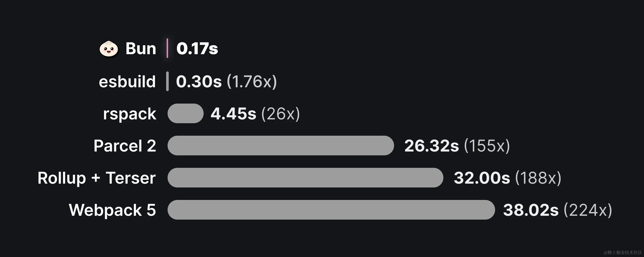Click the Parcel 2 gray bar
Image resolution: width=644 pixels, height=257 pixels.
click(x=281, y=145)
